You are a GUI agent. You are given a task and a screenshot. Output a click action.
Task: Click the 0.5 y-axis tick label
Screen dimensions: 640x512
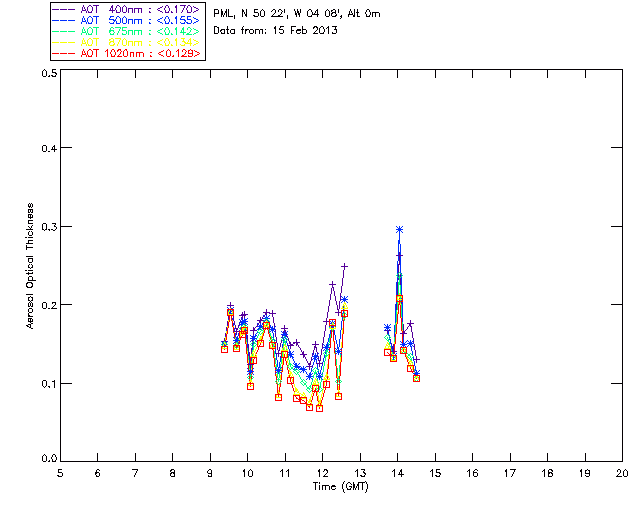tap(49, 73)
